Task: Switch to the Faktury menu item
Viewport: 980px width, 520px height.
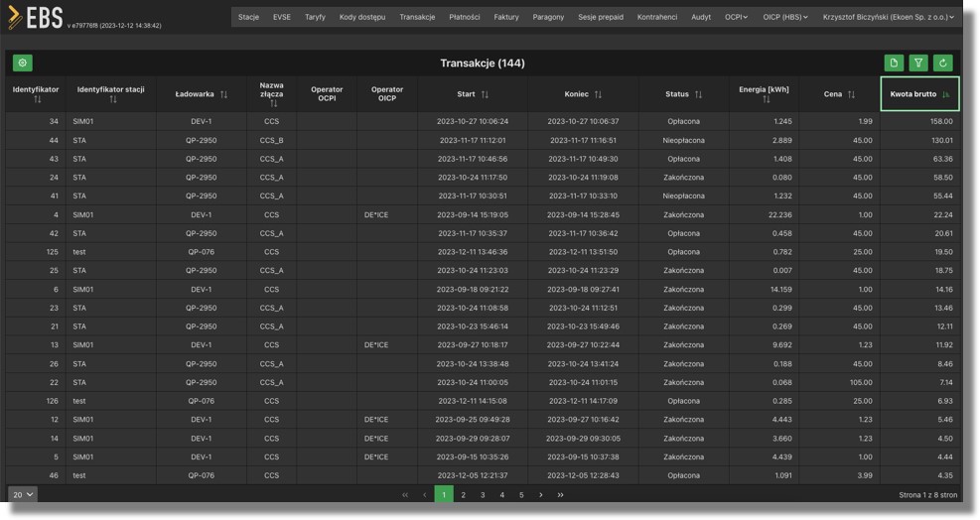Action: [x=506, y=17]
